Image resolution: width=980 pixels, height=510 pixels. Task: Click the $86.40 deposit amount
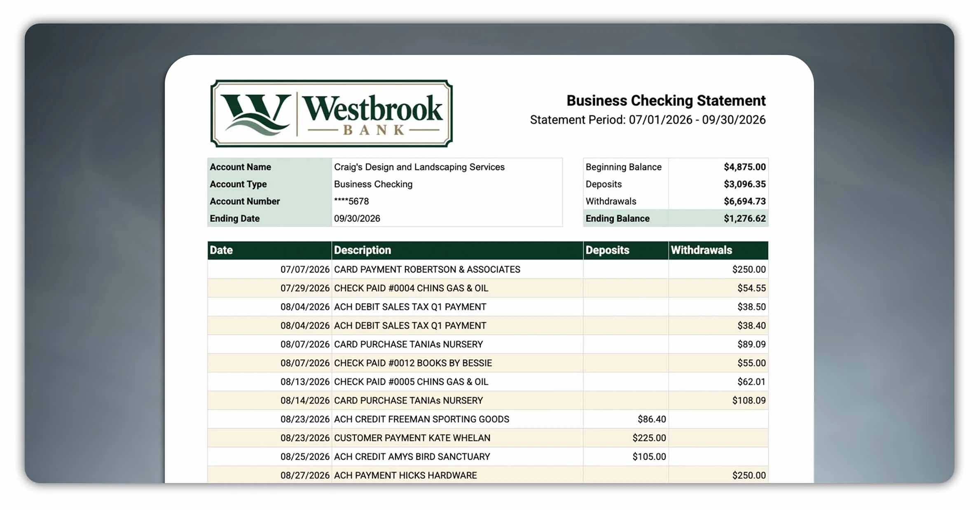click(652, 419)
